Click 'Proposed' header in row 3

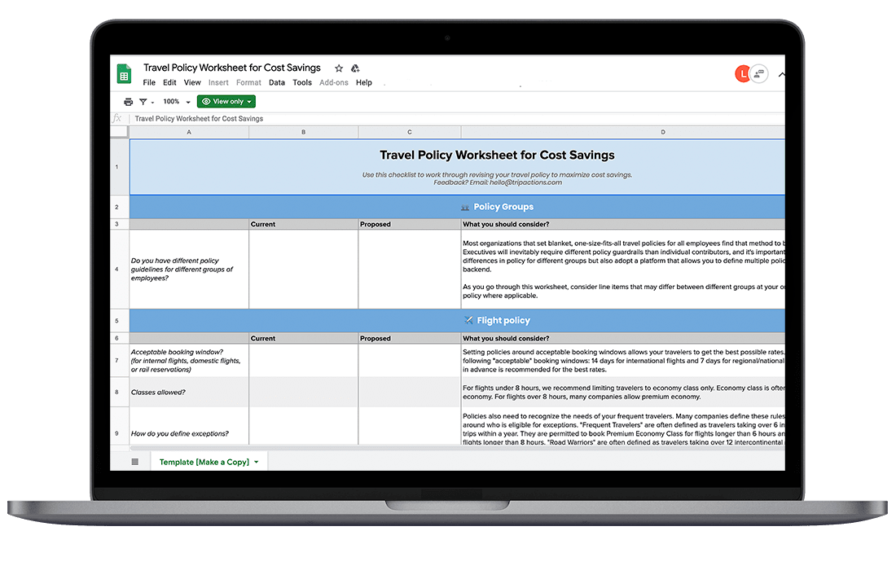tap(409, 224)
